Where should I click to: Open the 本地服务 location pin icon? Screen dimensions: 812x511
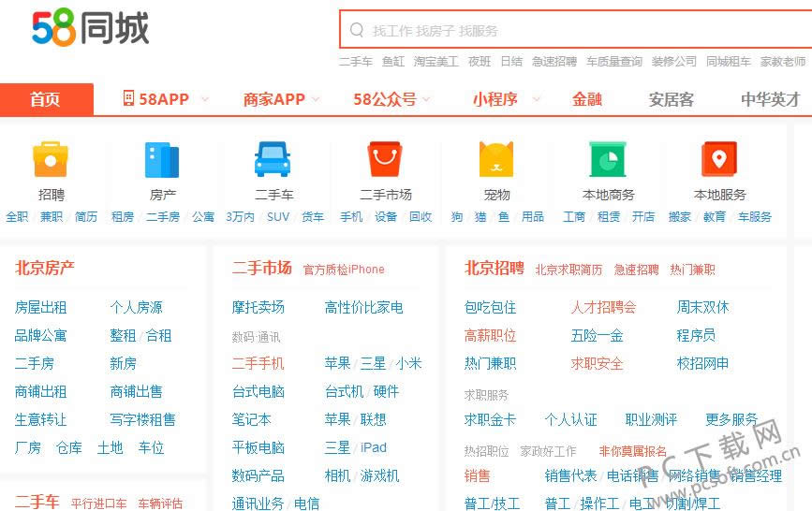[719, 159]
